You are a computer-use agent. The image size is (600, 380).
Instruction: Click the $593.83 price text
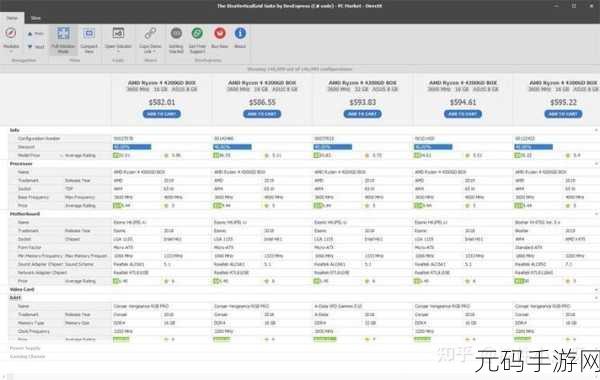(362, 102)
